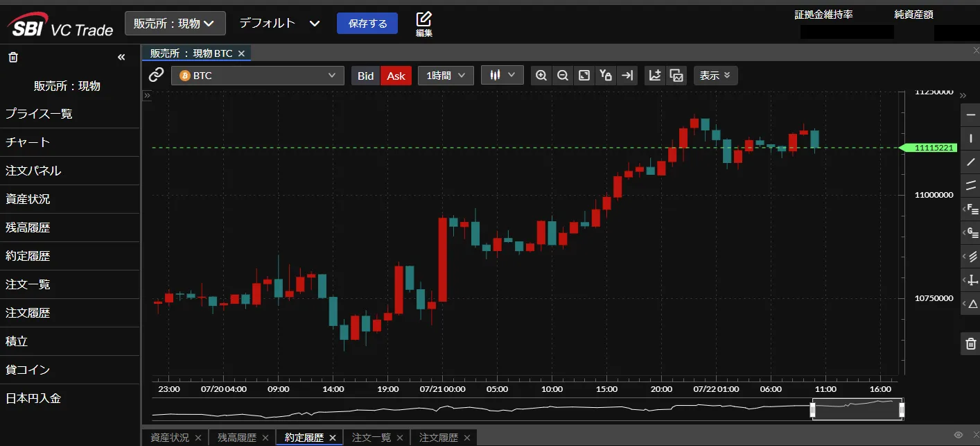Jump to the latest candle arrow icon

click(627, 76)
